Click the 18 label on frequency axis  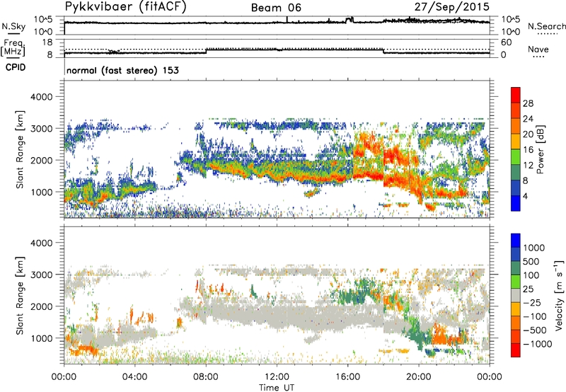coord(47,42)
